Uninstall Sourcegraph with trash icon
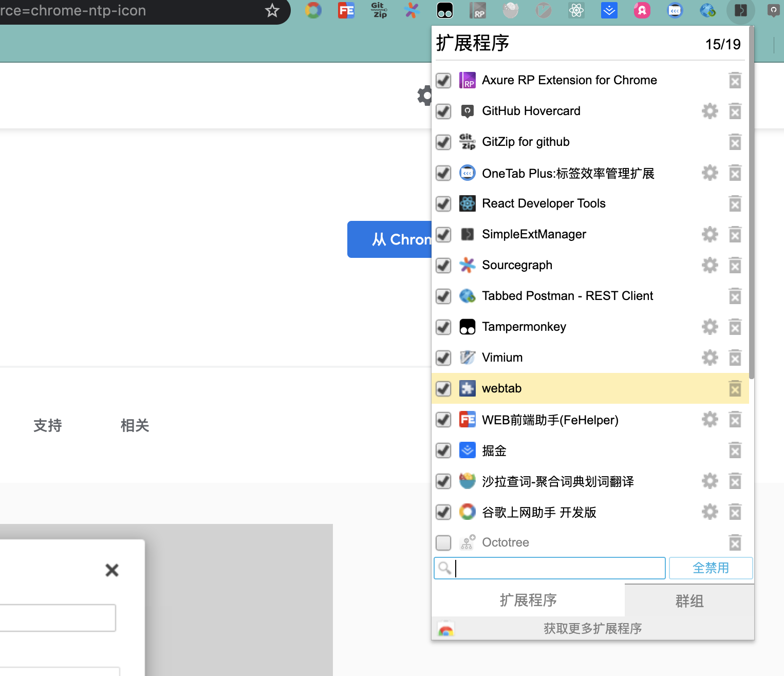 coord(735,265)
